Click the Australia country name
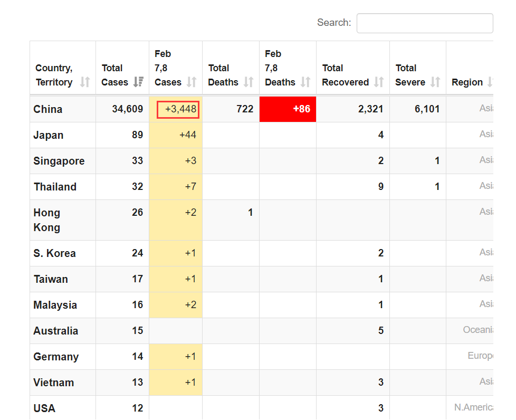The width and height of the screenshot is (516, 420). click(56, 331)
